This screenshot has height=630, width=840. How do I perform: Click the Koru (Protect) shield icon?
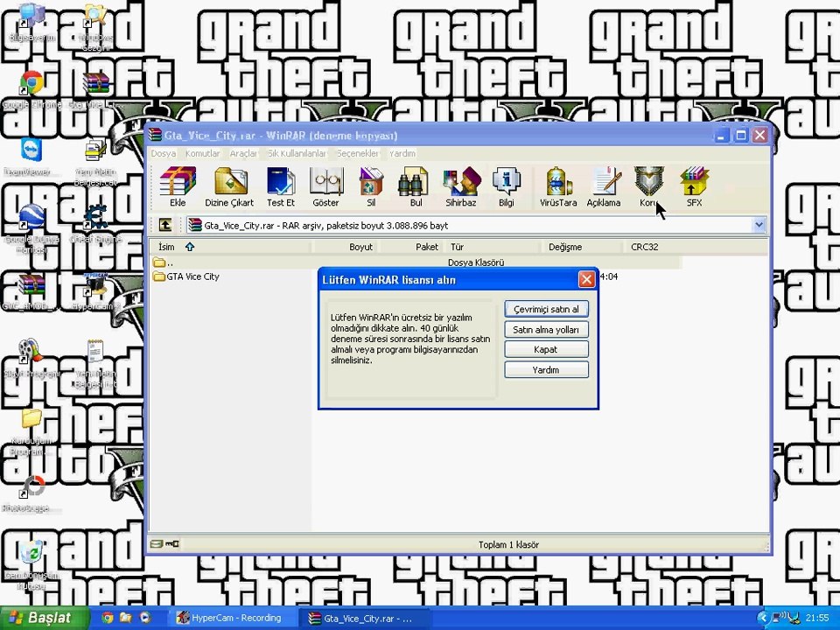[x=648, y=187]
